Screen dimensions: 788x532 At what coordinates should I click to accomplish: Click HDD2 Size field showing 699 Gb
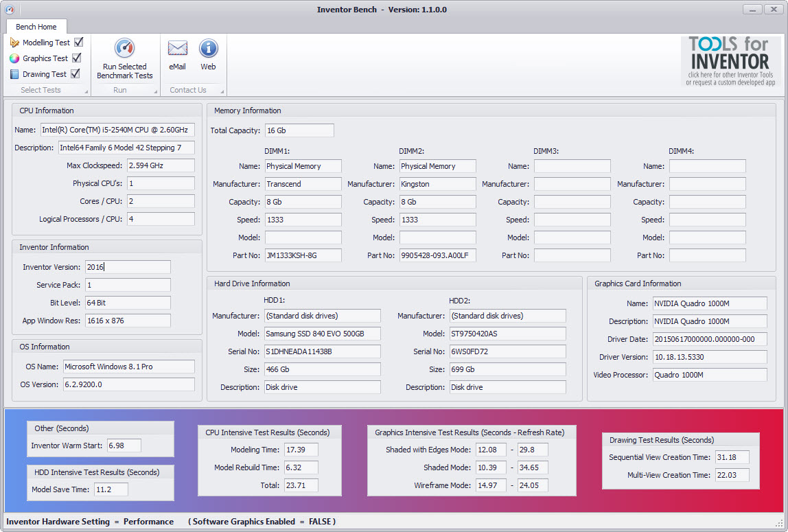[507, 369]
